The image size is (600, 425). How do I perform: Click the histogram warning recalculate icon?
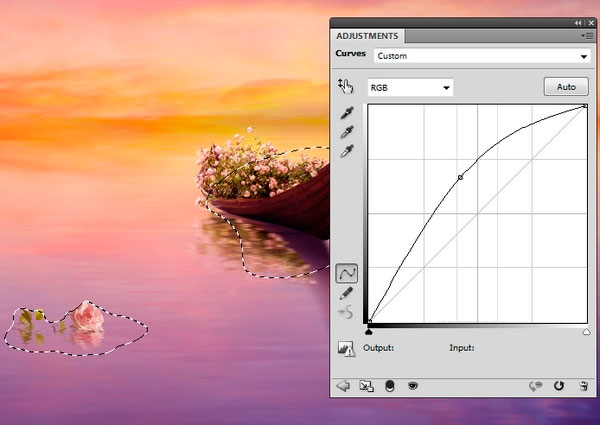pyautogui.click(x=346, y=349)
